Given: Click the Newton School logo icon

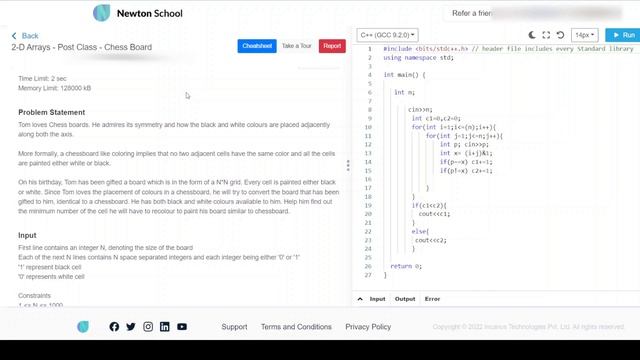Looking at the screenshot, I should click(101, 13).
